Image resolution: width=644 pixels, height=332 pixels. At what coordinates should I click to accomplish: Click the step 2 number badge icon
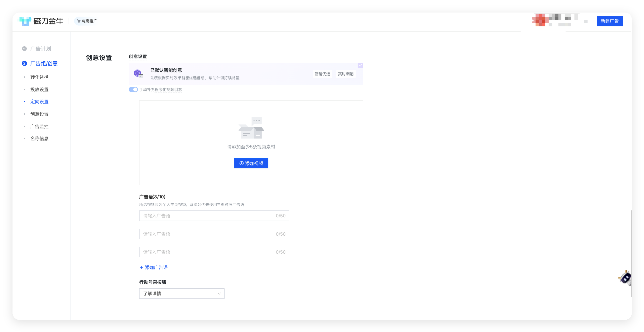point(24,63)
